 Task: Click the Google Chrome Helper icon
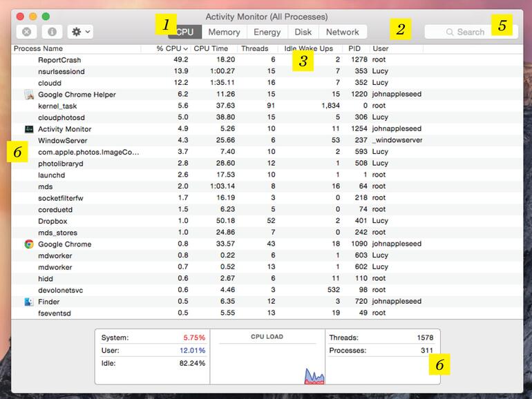pyautogui.click(x=29, y=95)
